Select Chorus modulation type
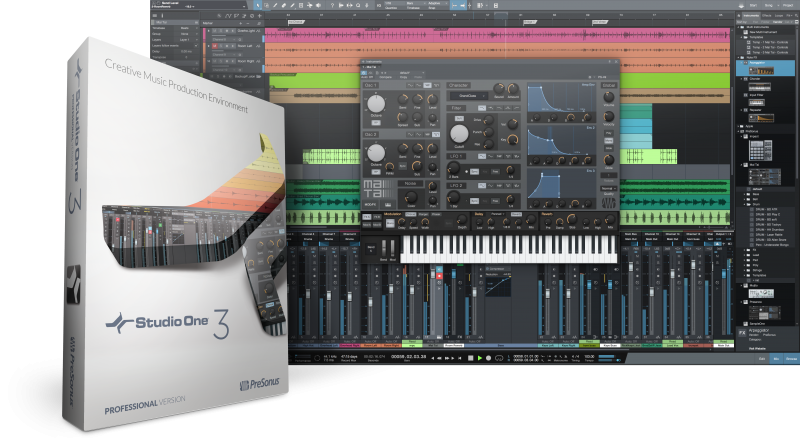The width and height of the screenshot is (800, 445). 411,214
